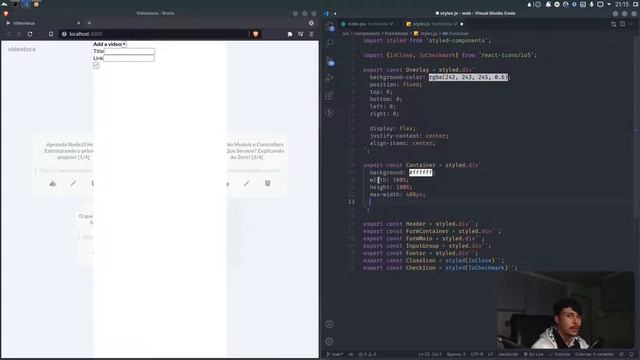Click the close button next to Add a video

(124, 44)
